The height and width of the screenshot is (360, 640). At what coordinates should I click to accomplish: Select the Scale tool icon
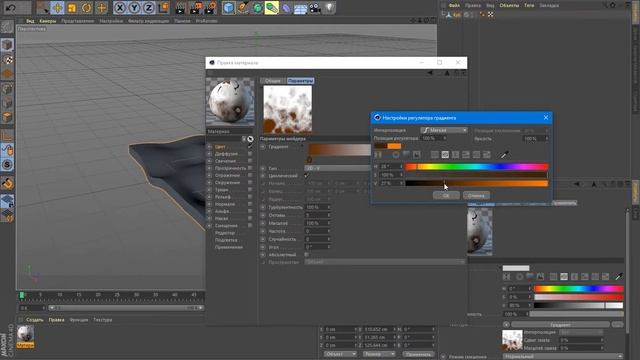coord(72,8)
